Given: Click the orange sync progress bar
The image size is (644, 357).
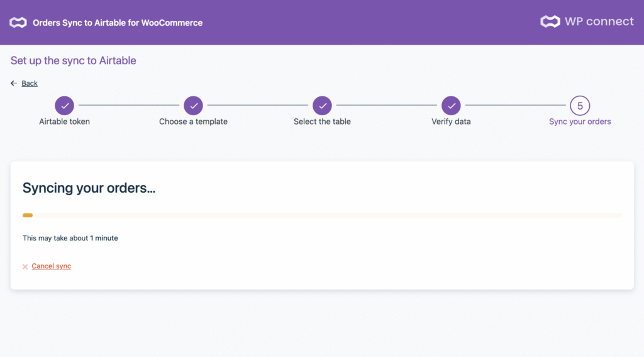Looking at the screenshot, I should 28,215.
